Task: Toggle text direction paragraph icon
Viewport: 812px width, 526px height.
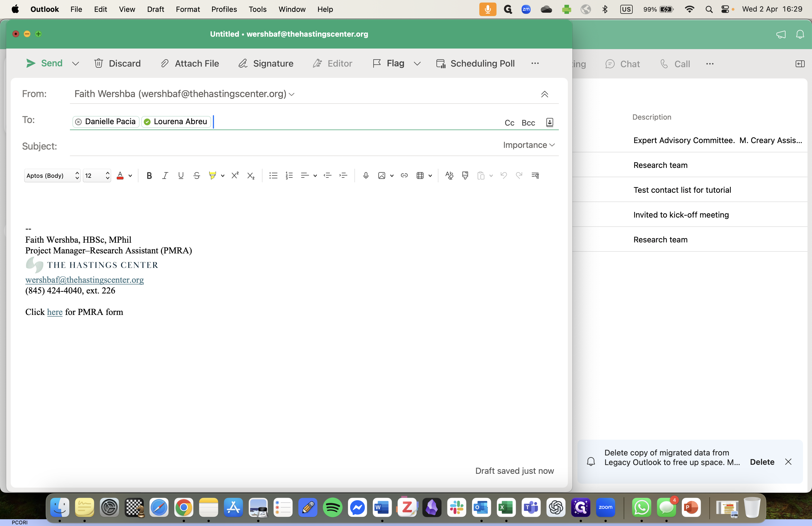Action: 535,176
